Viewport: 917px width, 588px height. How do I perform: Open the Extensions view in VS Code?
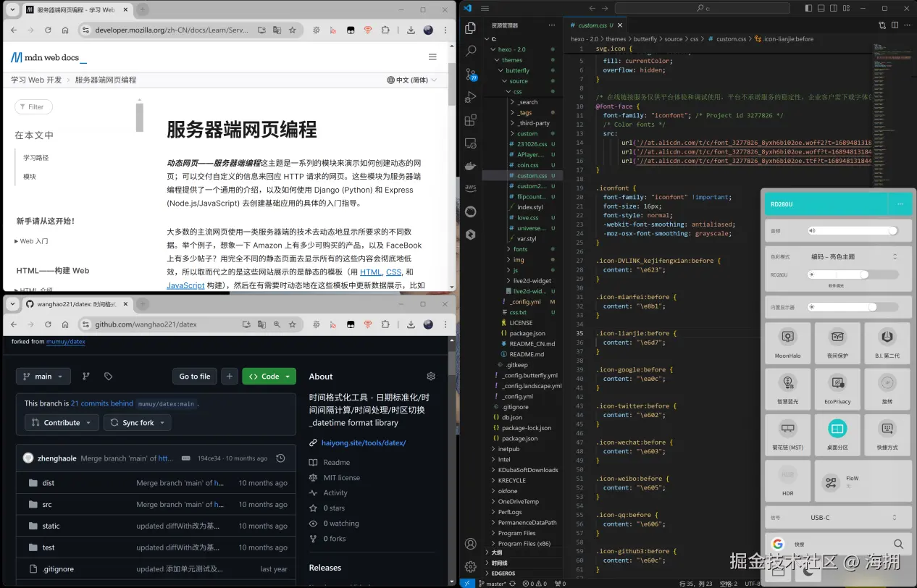(x=470, y=118)
